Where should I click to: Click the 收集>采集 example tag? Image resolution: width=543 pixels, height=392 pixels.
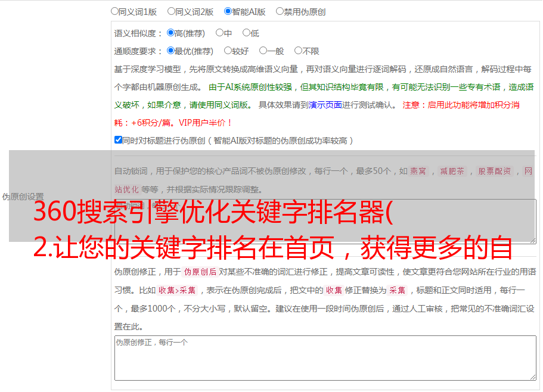point(177,290)
